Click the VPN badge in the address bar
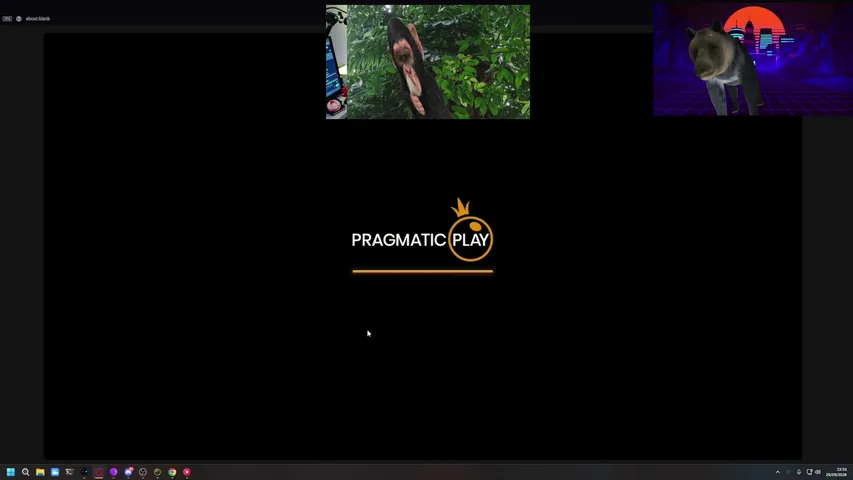This screenshot has height=480, width=853. point(7,19)
